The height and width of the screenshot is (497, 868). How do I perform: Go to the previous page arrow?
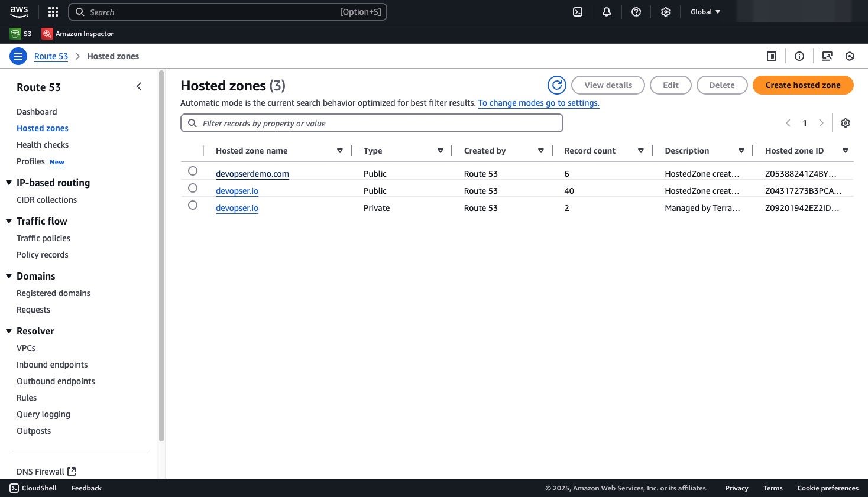pyautogui.click(x=788, y=123)
